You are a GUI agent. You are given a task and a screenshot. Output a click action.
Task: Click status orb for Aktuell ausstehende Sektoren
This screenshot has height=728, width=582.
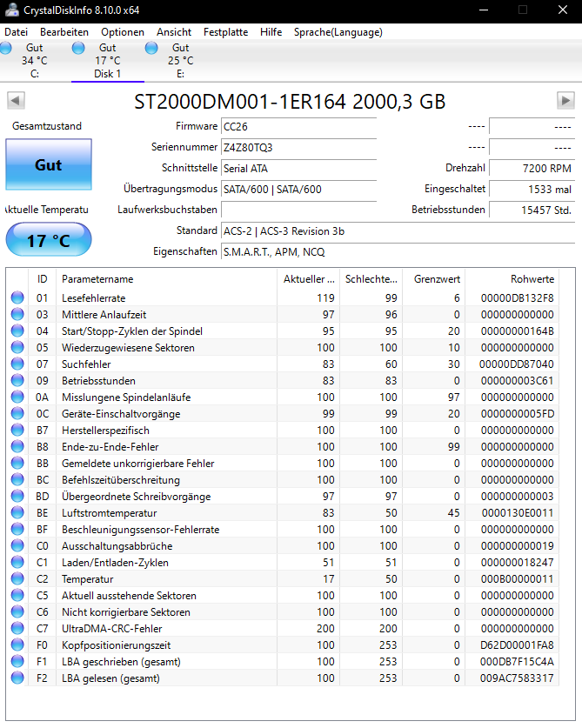(17, 595)
